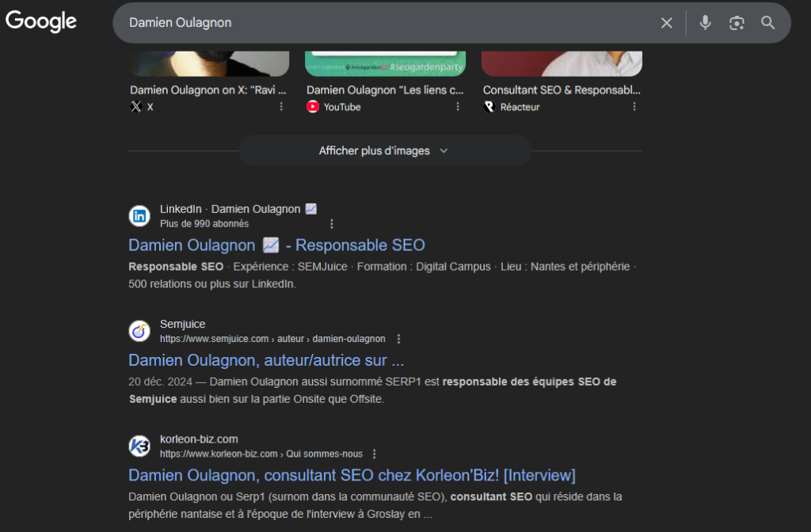Screen dimensions: 811x532
Task: Open the Réacteur source icon under third image
Action: (489, 107)
